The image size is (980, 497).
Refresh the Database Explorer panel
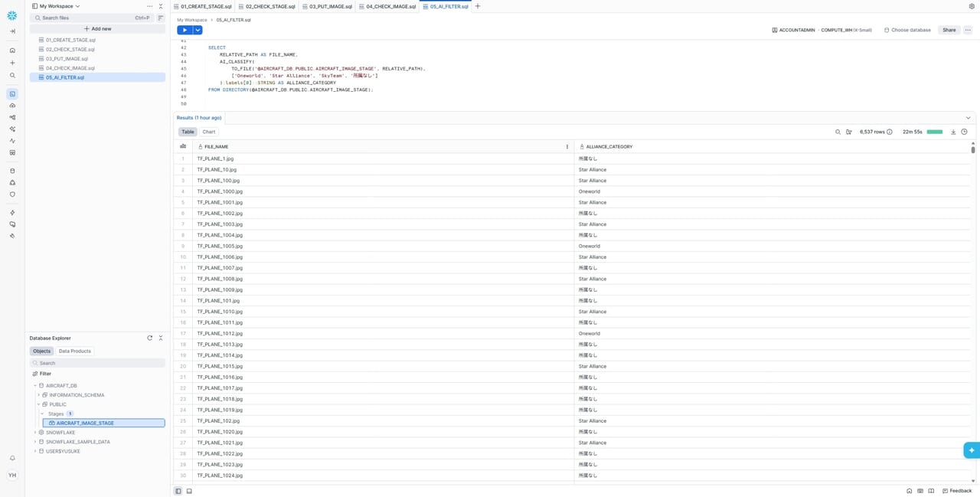pyautogui.click(x=150, y=338)
